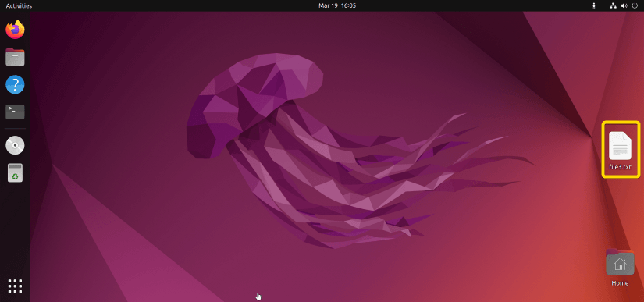Click the volume speaker icon
This screenshot has height=302, width=644.
tap(624, 5)
